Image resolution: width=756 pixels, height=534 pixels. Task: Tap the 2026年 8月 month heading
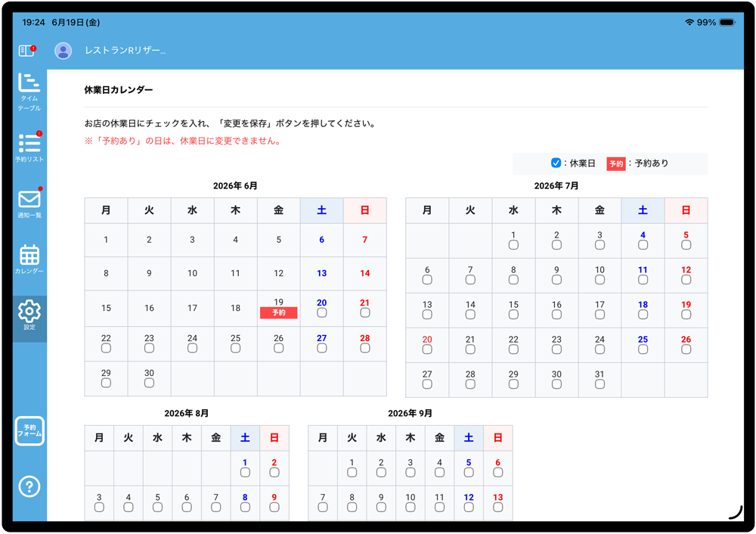coord(187,414)
